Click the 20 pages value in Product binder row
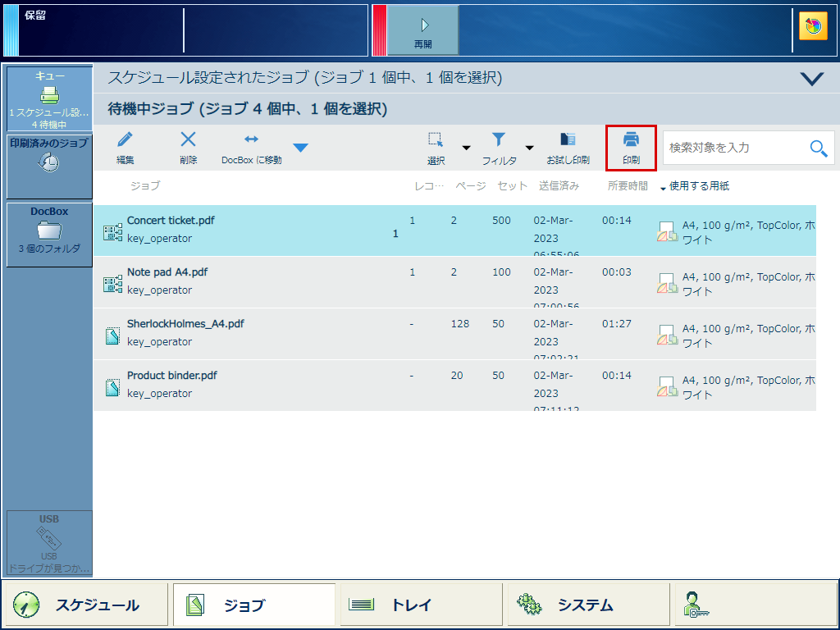 click(456, 376)
